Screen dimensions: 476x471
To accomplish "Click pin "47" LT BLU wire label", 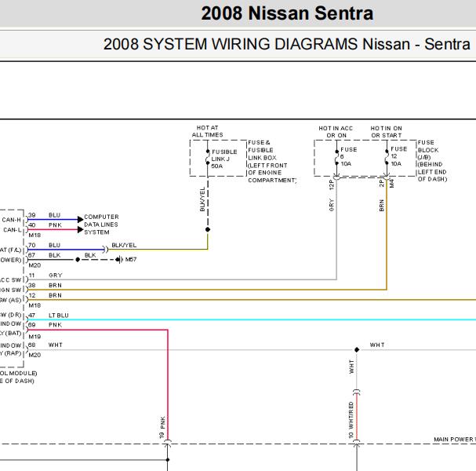I will click(49, 316).
